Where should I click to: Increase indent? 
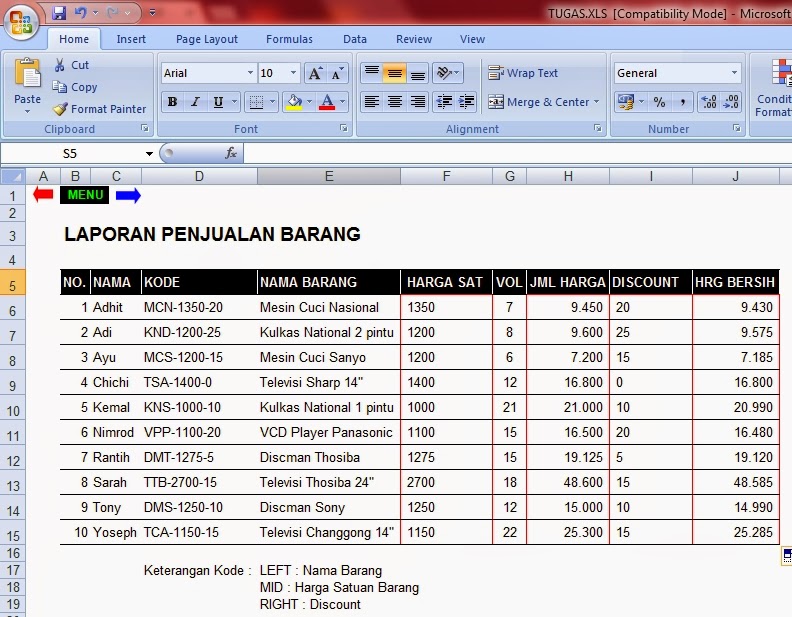point(466,102)
